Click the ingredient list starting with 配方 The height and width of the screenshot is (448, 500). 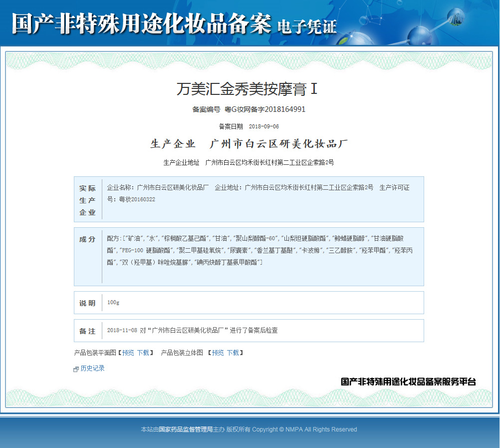(260, 251)
